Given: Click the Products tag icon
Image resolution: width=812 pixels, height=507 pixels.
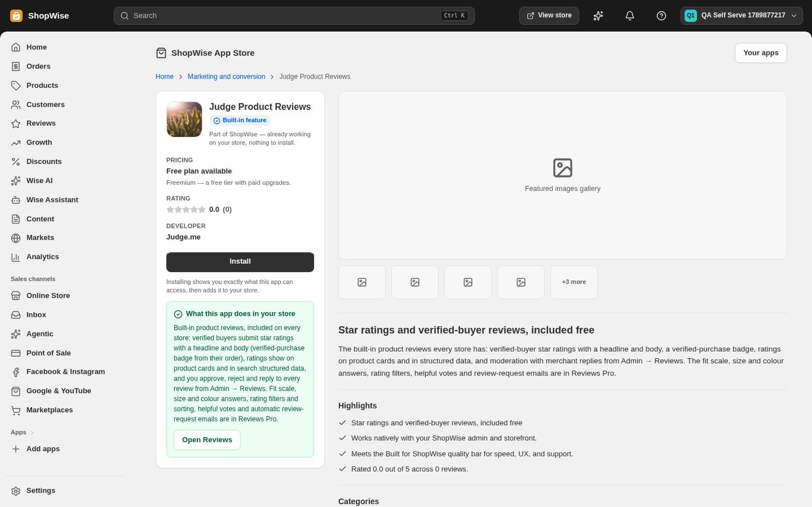Looking at the screenshot, I should (16, 86).
